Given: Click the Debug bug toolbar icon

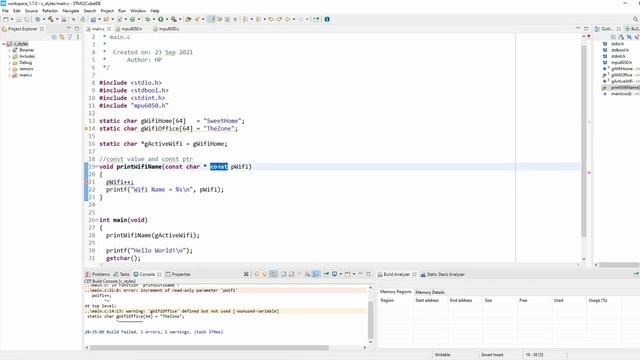Looking at the screenshot, I should coord(148,19).
